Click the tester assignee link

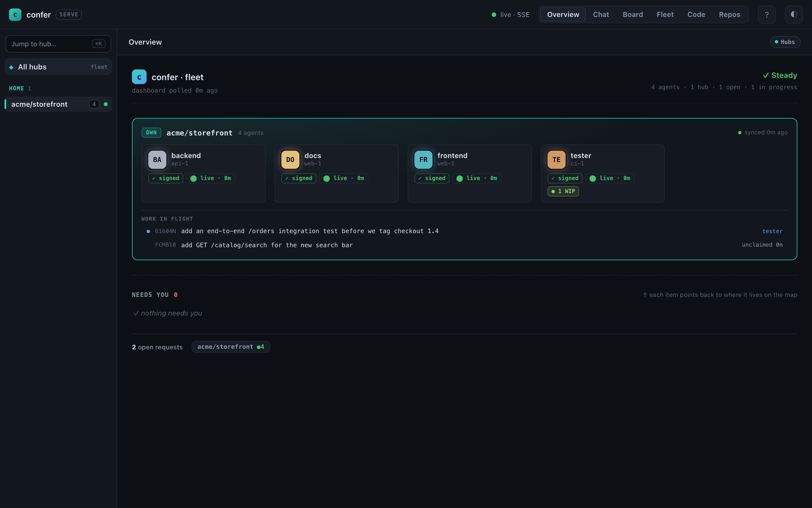[773, 231]
